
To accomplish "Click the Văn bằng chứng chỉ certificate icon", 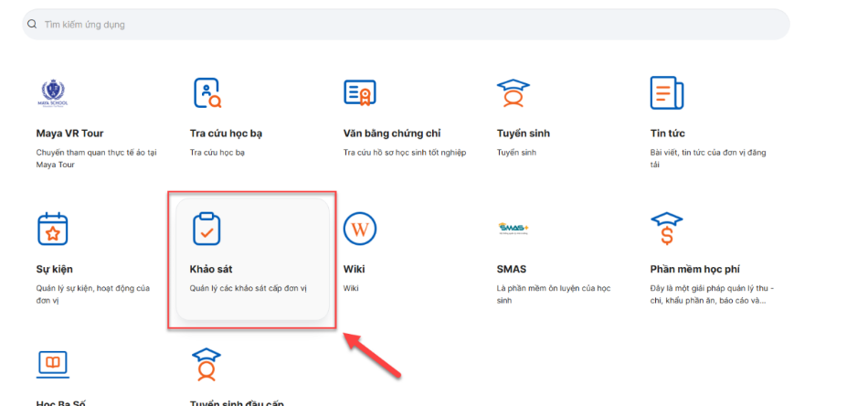I will point(360,92).
